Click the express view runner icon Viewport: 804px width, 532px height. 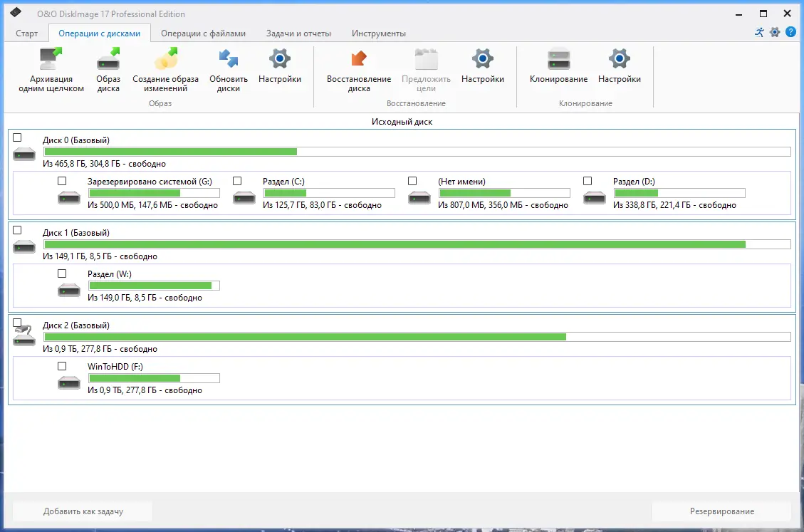pos(759,32)
